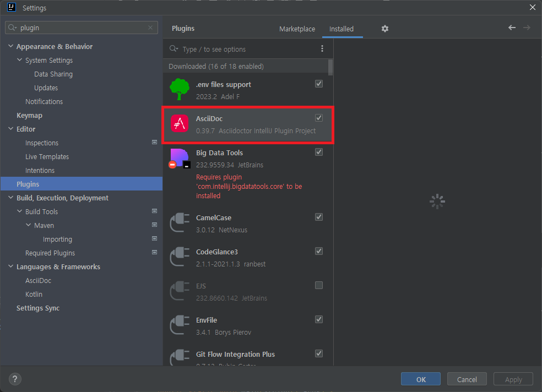Viewport: 542px width, 392px height.
Task: Open the plugin list three-dot options menu
Action: click(x=322, y=48)
